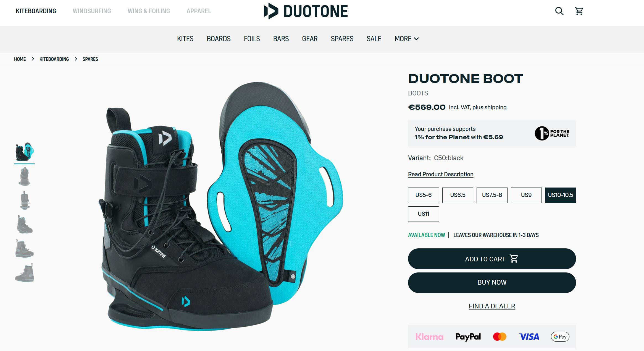Switch to the WINDSURFING tab

tap(92, 11)
